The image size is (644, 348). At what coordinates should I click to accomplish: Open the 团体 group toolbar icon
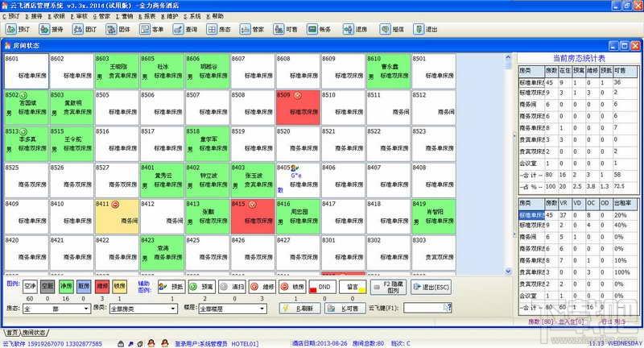coord(118,29)
